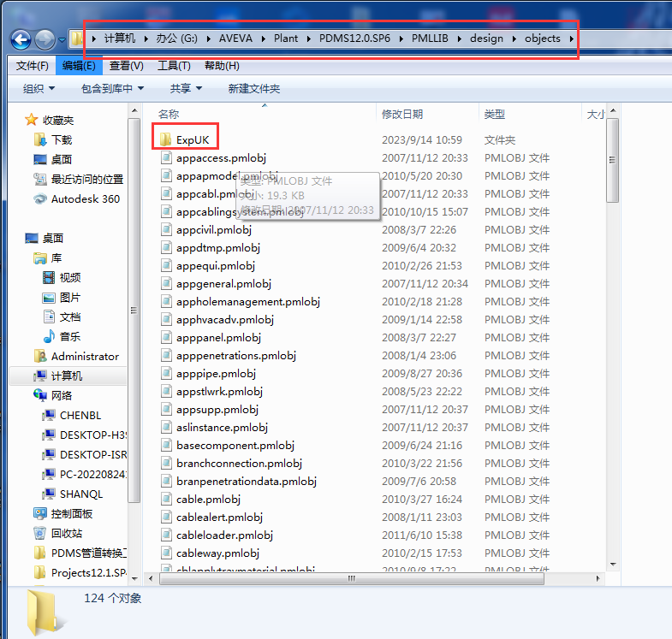Sort files by 修改日期 column header
672x639 pixels.
pos(402,114)
